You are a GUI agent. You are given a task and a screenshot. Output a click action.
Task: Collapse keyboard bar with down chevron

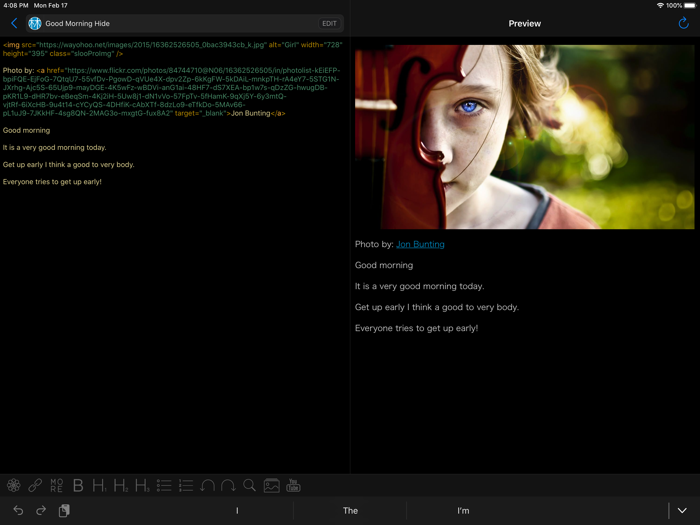click(682, 511)
